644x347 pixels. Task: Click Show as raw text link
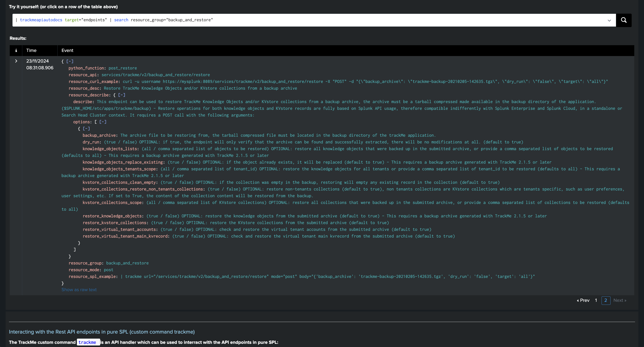[x=79, y=290]
